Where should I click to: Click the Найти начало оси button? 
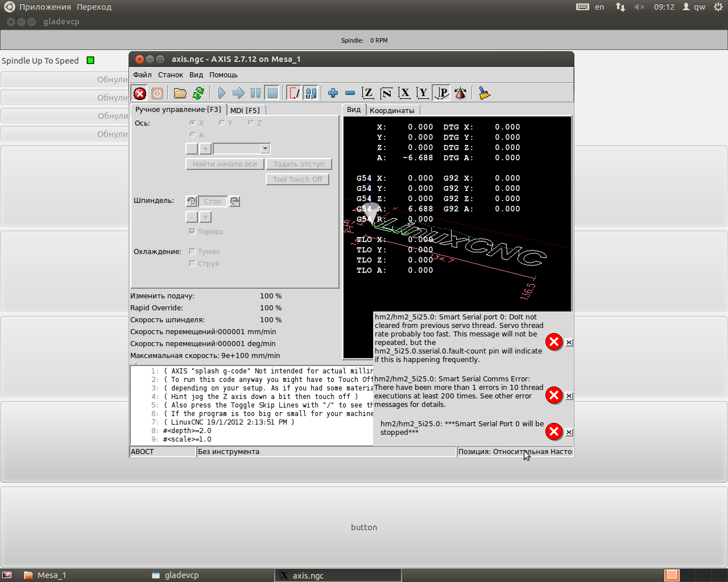pos(225,164)
